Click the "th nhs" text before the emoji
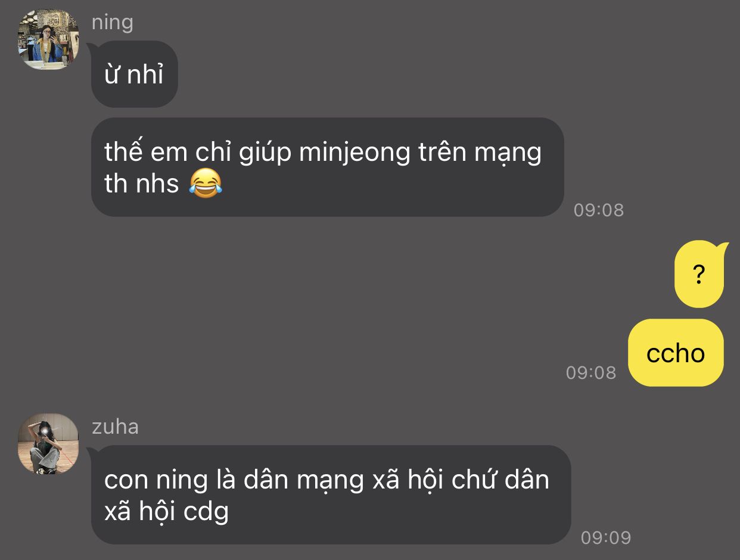Viewport: 740px width, 560px height. click(x=142, y=183)
